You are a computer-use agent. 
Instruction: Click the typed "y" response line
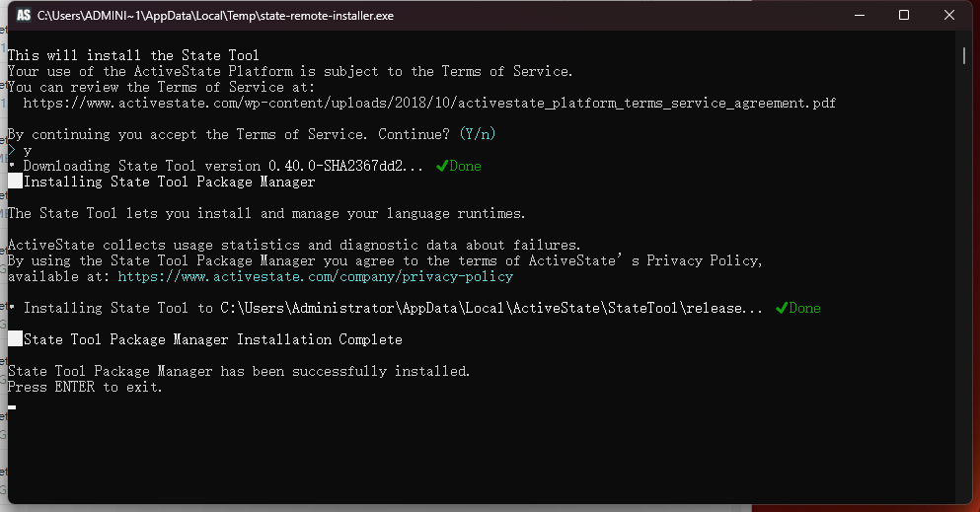click(x=27, y=150)
